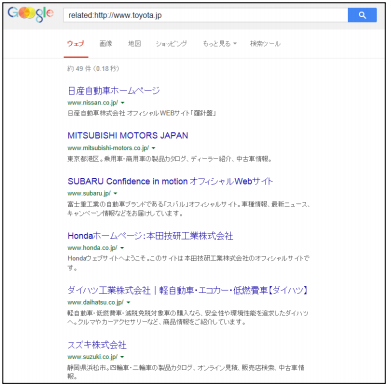Expand the もっと見る menu
This screenshot has height=387, width=389.
(219, 44)
